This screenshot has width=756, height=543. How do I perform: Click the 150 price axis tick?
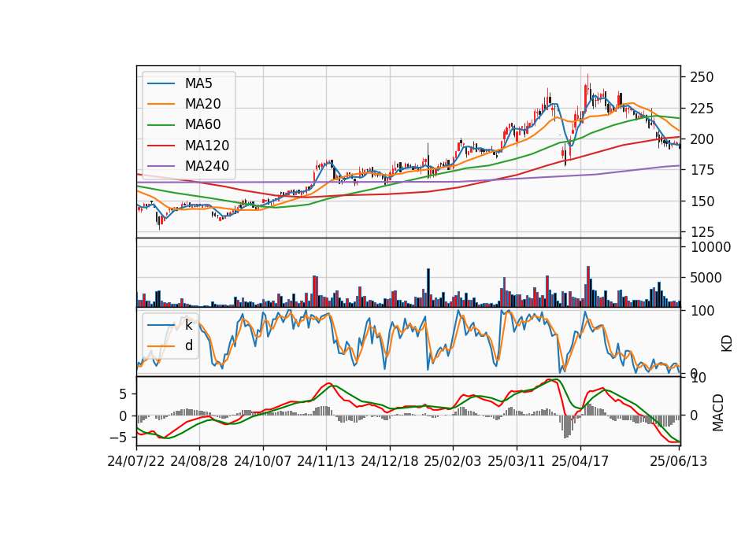tap(702, 201)
